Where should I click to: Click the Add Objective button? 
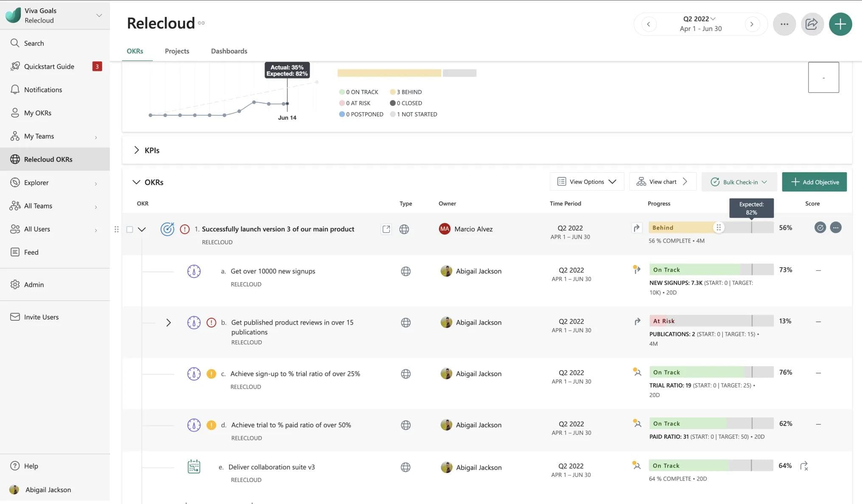pos(814,182)
